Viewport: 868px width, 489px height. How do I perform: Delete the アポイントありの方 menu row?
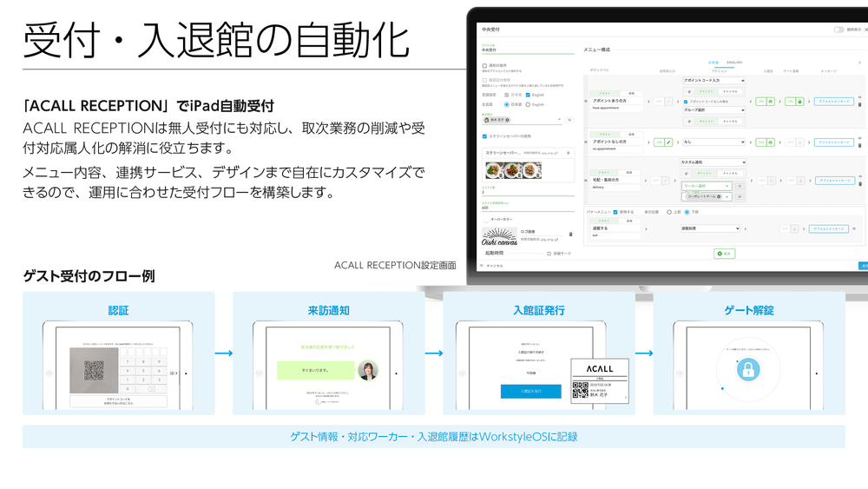click(x=859, y=105)
